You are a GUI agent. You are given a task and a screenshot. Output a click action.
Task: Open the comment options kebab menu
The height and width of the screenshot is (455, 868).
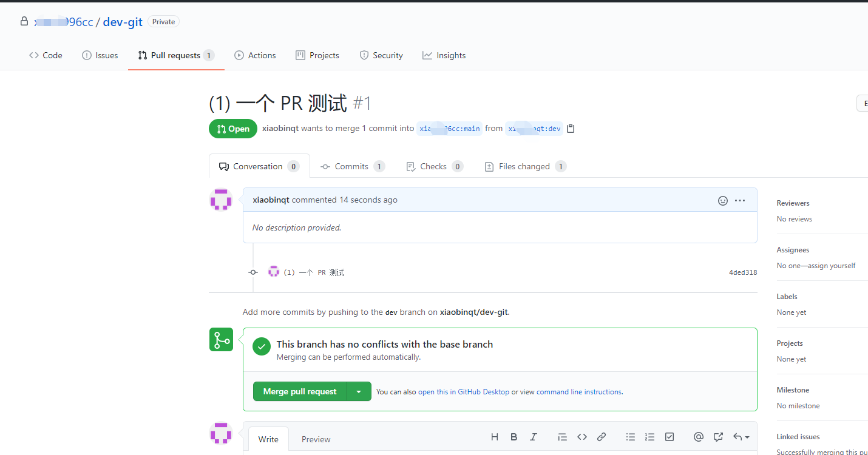click(x=740, y=200)
